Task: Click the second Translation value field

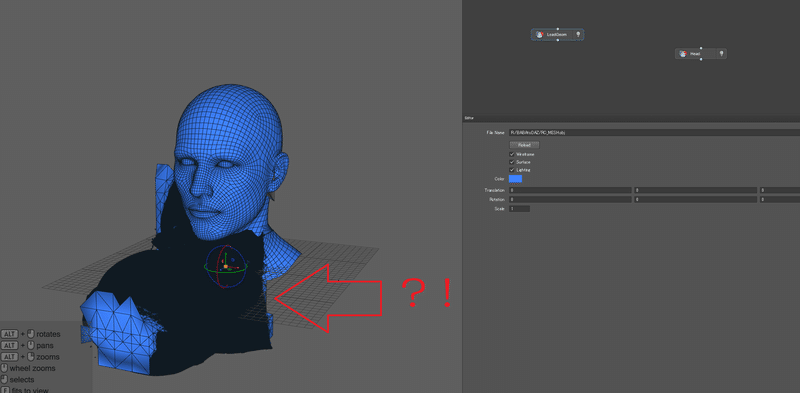Action: point(695,190)
